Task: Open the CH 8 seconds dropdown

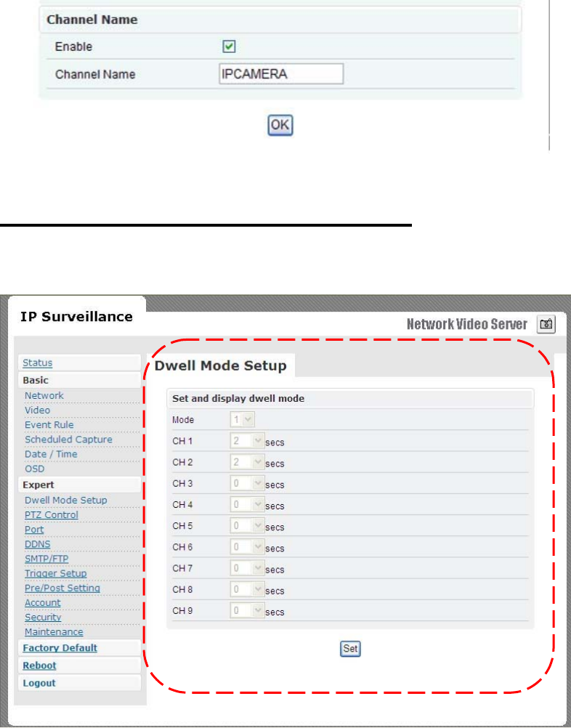Action: (248, 590)
